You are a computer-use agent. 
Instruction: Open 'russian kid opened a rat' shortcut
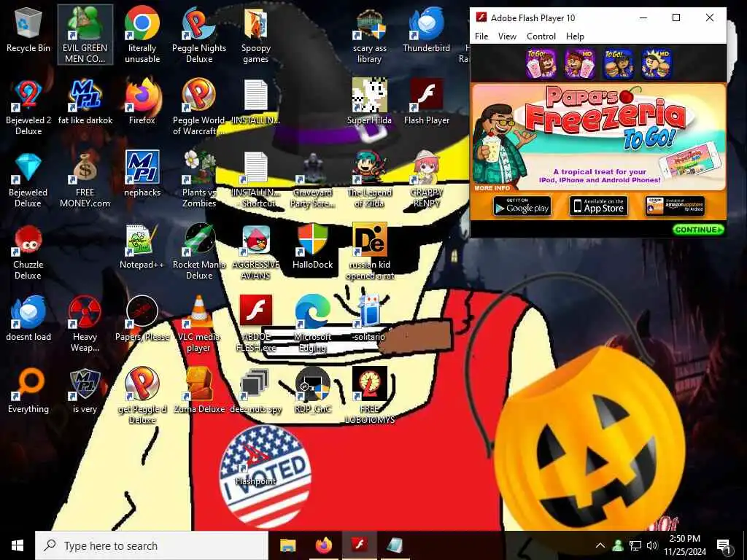(370, 252)
